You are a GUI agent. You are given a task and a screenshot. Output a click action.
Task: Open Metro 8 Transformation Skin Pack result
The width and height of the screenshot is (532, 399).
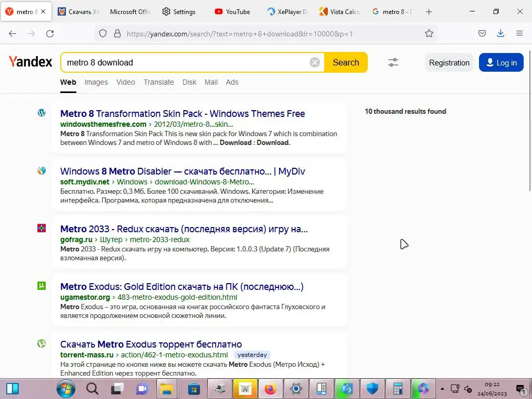182,114
